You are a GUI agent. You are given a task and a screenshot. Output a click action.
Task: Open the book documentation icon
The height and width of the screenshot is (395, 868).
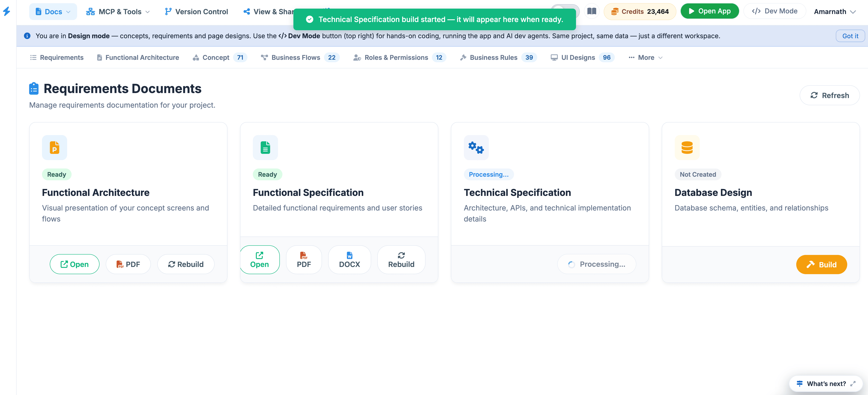592,11
